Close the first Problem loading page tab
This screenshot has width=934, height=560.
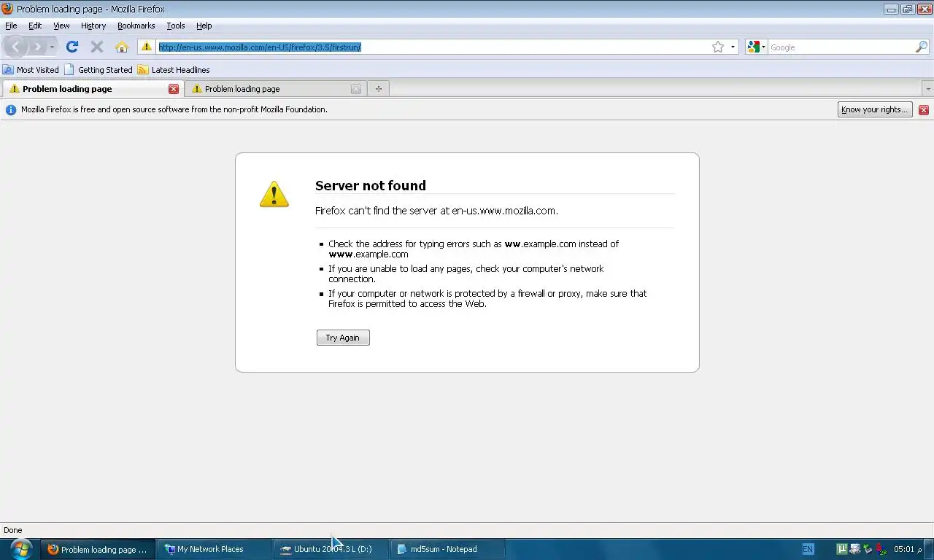pyautogui.click(x=174, y=89)
